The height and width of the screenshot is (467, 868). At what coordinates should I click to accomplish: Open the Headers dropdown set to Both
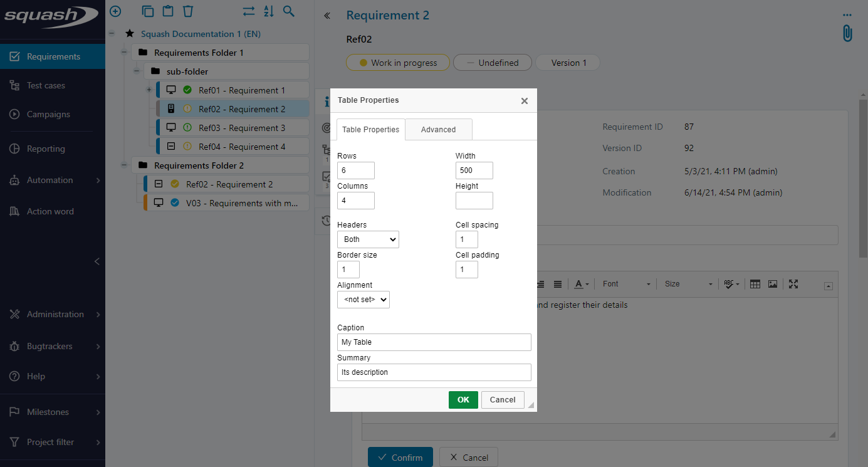click(x=368, y=239)
